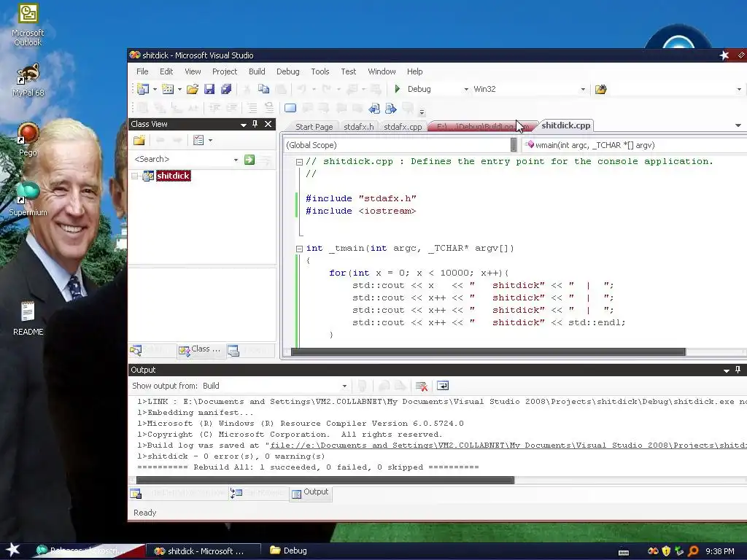Switch to the Output bottom tab
Image resolution: width=747 pixels, height=560 pixels.
click(310, 492)
